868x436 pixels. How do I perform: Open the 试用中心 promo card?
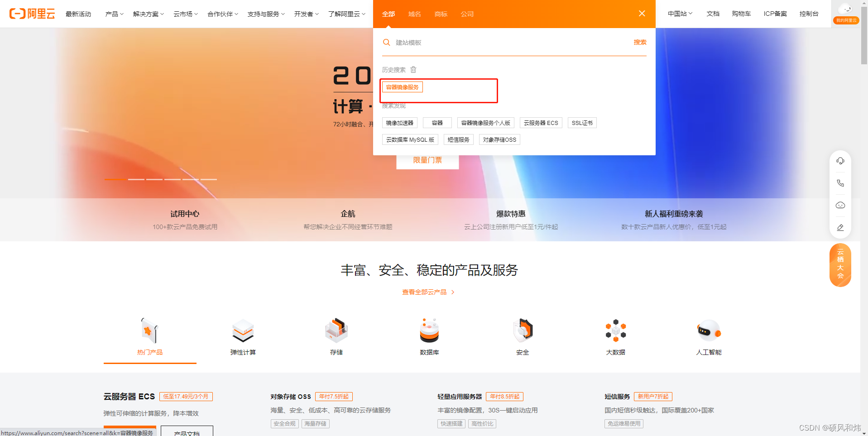tap(185, 220)
